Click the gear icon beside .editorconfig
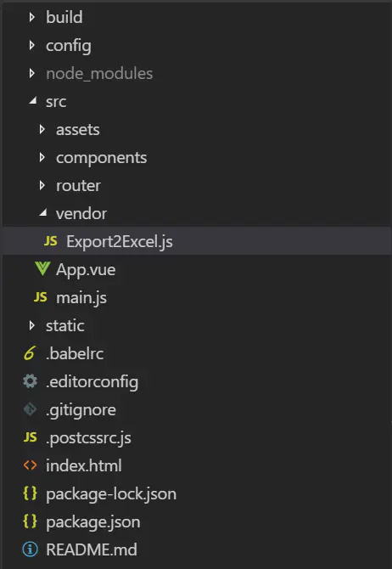Viewport: 392px width, 569px height. pos(30,381)
